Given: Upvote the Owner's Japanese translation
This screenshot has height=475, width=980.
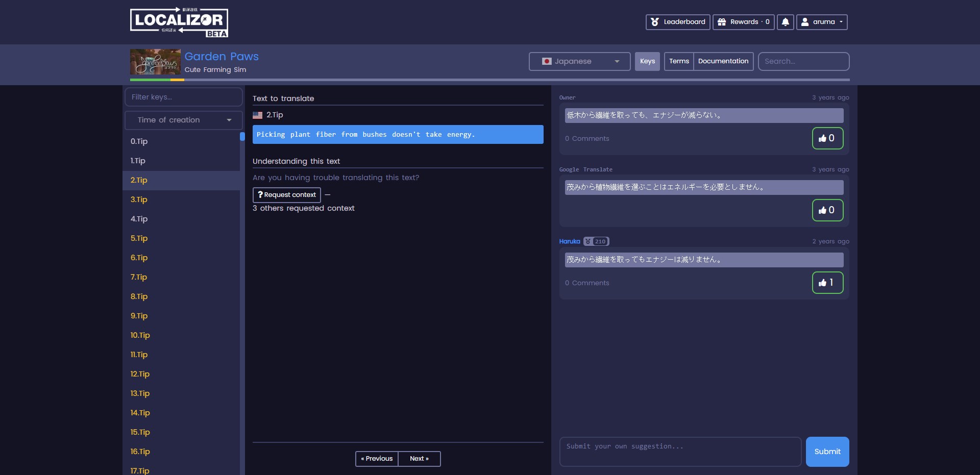Looking at the screenshot, I should tap(827, 138).
